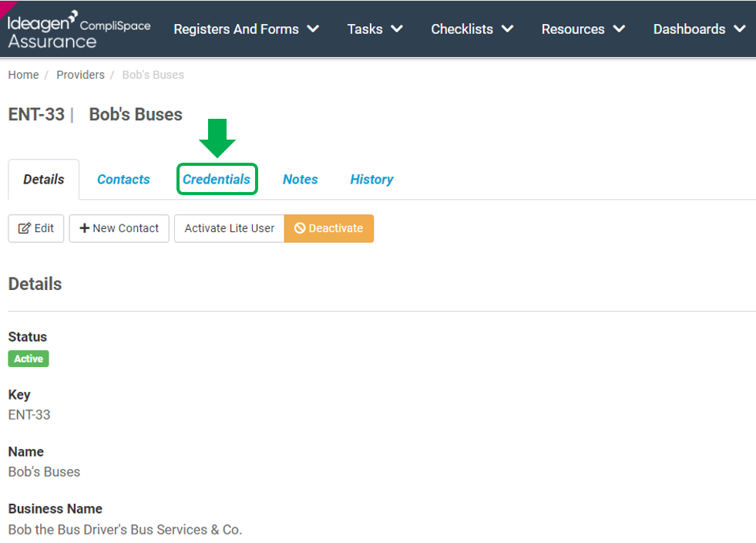Image resolution: width=756 pixels, height=543 pixels.
Task: Switch to the Credentials tab
Action: pos(217,179)
